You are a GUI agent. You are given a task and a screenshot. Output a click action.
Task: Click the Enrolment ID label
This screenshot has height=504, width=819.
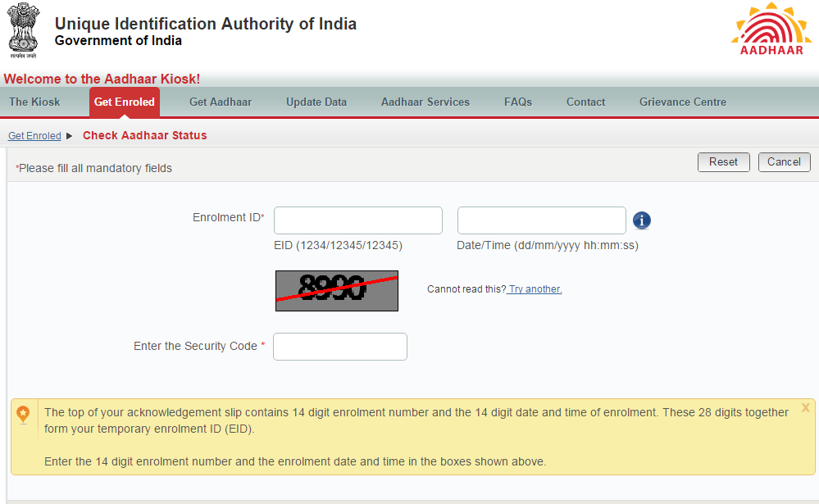coord(227,217)
